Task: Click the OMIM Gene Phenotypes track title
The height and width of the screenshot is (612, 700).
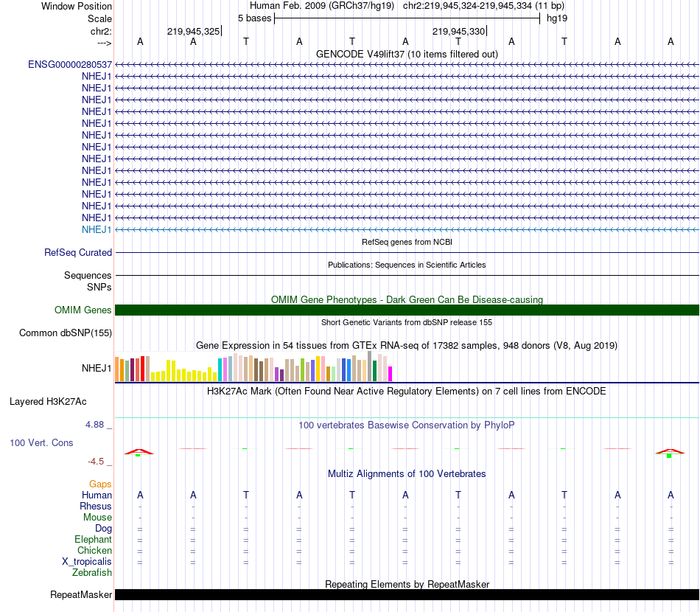Action: [407, 300]
